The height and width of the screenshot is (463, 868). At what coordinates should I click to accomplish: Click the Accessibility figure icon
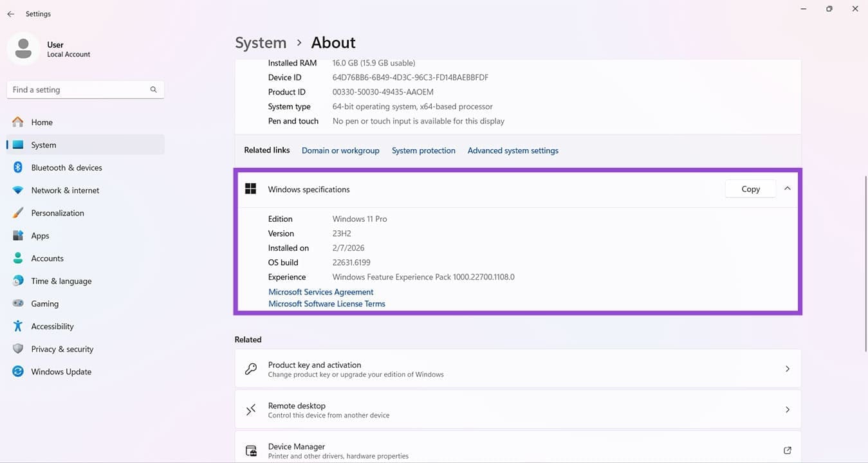coord(19,326)
